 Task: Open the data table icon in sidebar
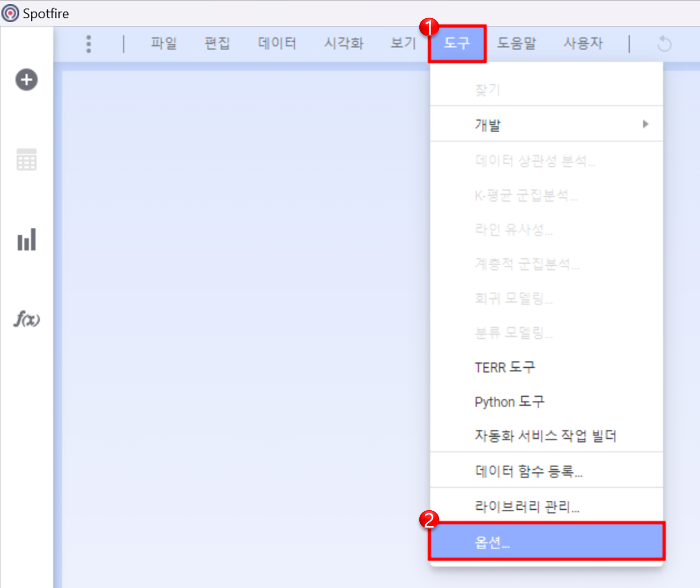[x=26, y=160]
